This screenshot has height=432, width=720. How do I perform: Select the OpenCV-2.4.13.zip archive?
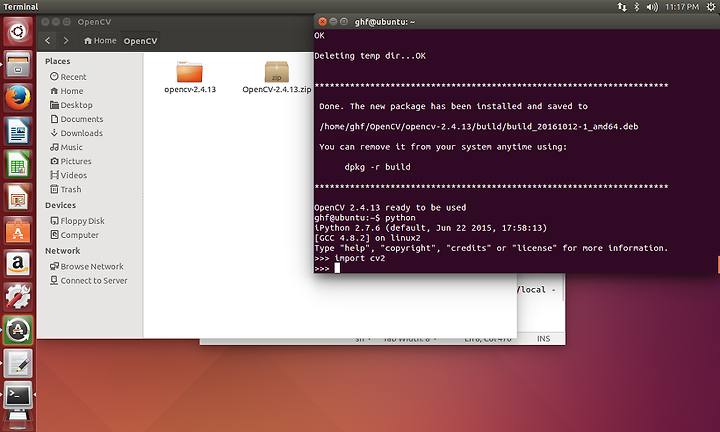pyautogui.click(x=276, y=77)
